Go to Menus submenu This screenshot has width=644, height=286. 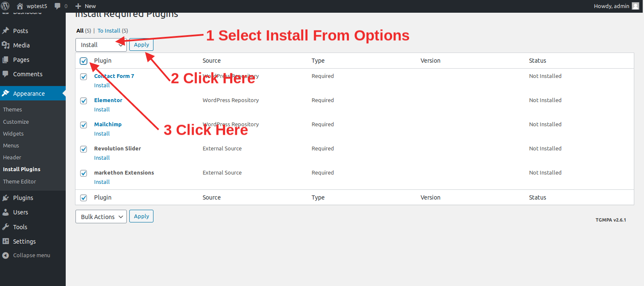[x=11, y=145]
